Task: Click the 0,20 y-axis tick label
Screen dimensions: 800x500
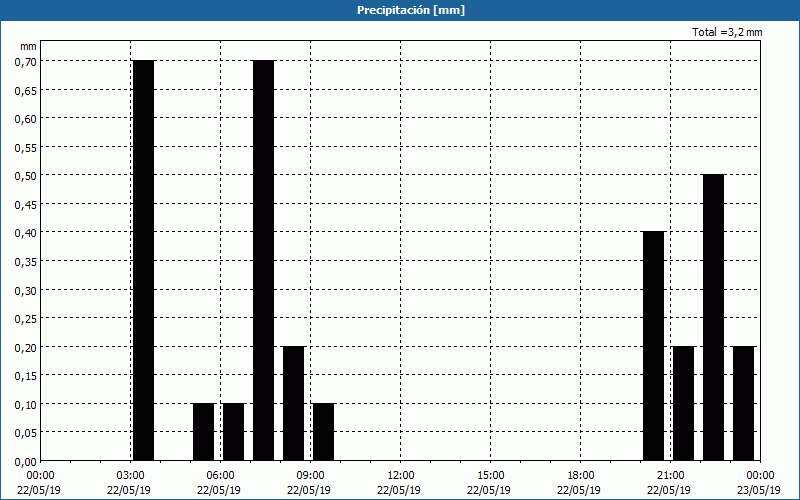Action: coord(24,347)
